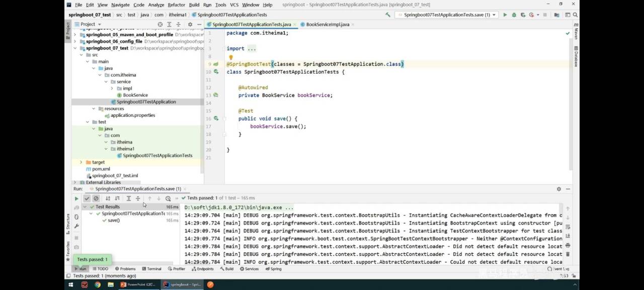
Task: Open the Endpoints tool window
Action: pyautogui.click(x=202, y=269)
